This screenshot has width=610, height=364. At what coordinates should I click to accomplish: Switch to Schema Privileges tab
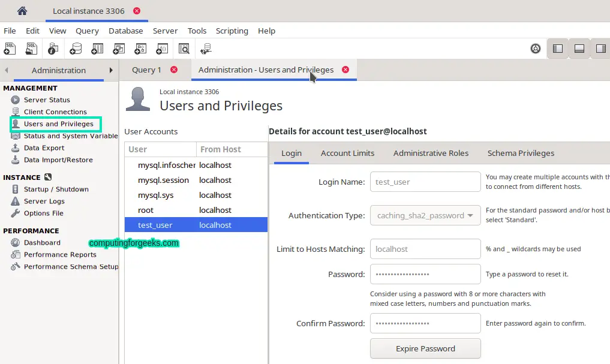point(521,154)
